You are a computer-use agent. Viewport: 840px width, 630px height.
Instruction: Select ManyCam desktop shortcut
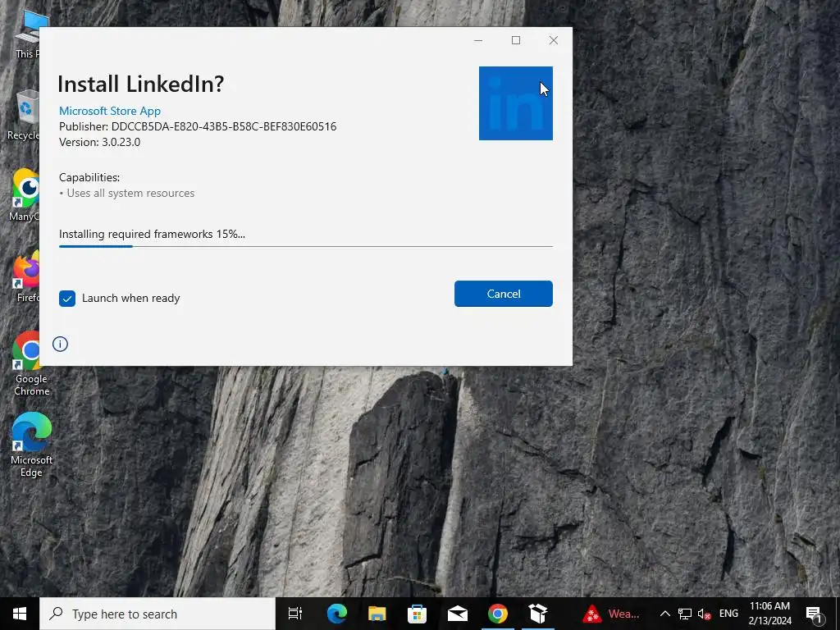(x=24, y=195)
